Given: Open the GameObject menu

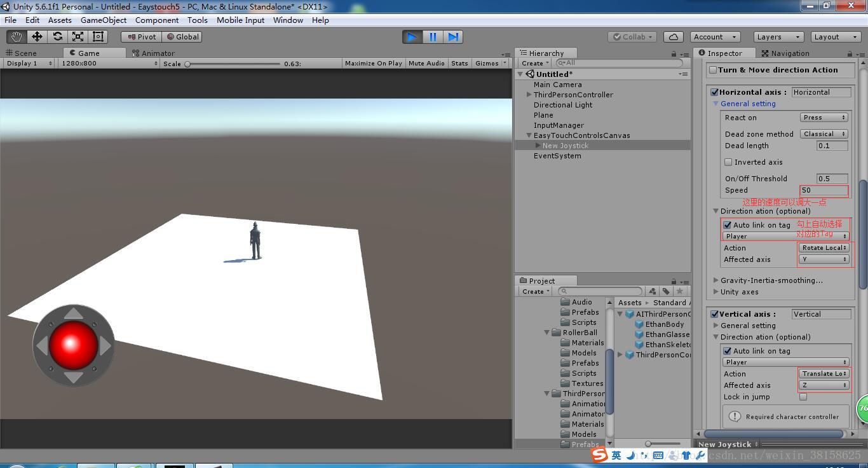Looking at the screenshot, I should coord(104,20).
